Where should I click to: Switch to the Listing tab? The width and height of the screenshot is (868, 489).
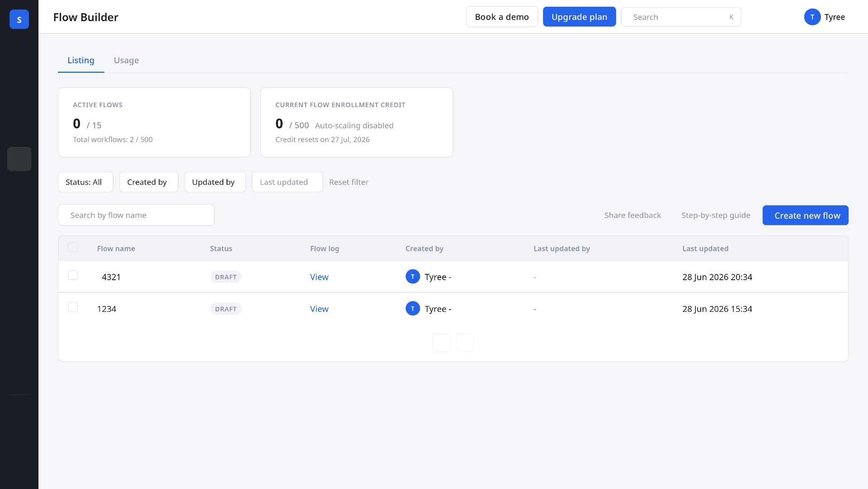pyautogui.click(x=81, y=60)
